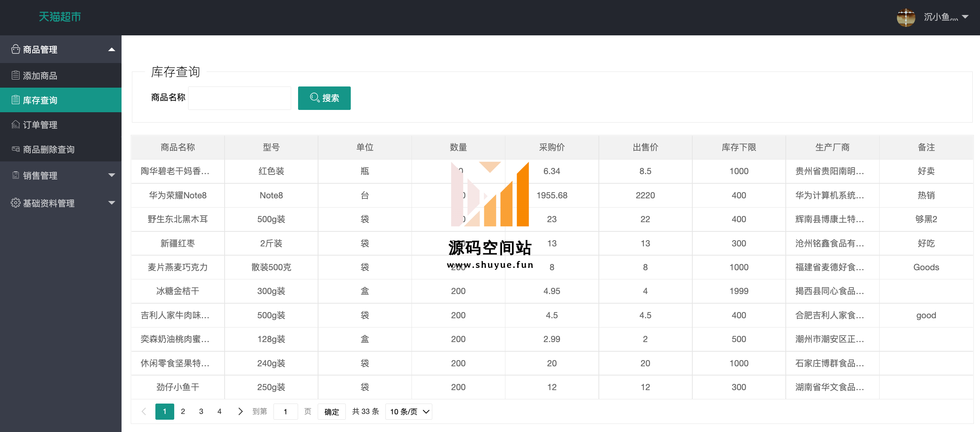Click 采购价 column header

coord(552,147)
